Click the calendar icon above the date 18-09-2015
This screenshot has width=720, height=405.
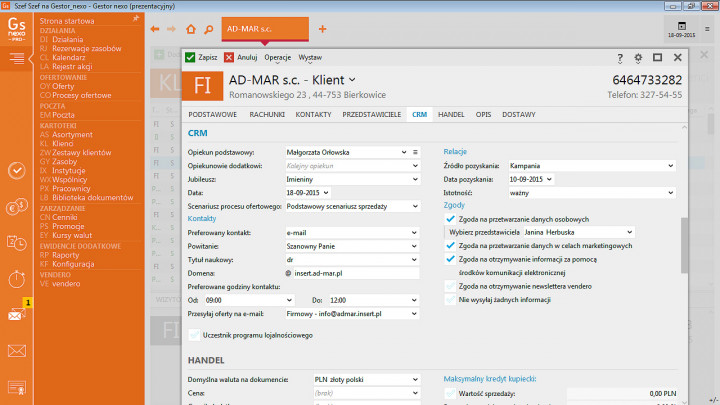(x=682, y=26)
